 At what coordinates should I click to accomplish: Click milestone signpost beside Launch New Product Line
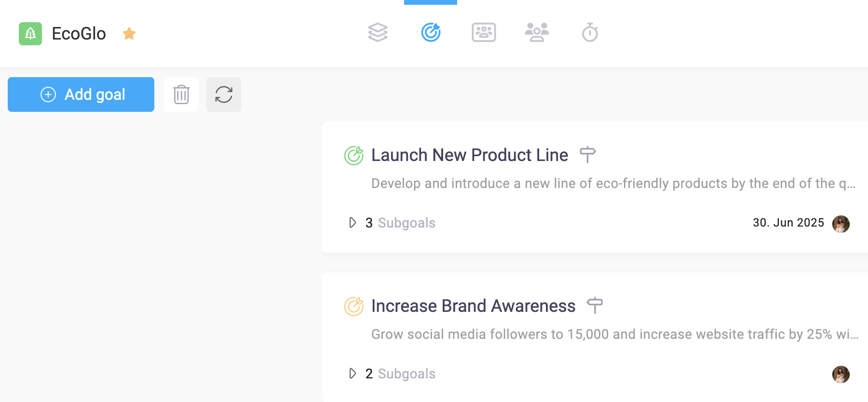pyautogui.click(x=588, y=155)
